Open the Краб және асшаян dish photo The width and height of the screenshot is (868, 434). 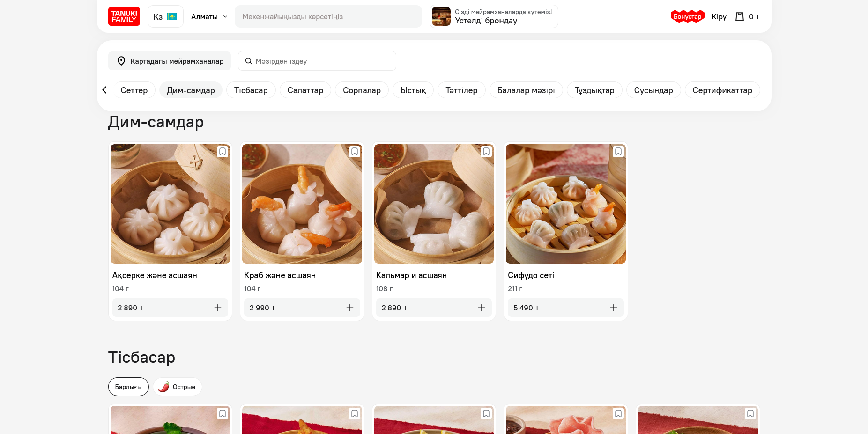[x=302, y=204]
